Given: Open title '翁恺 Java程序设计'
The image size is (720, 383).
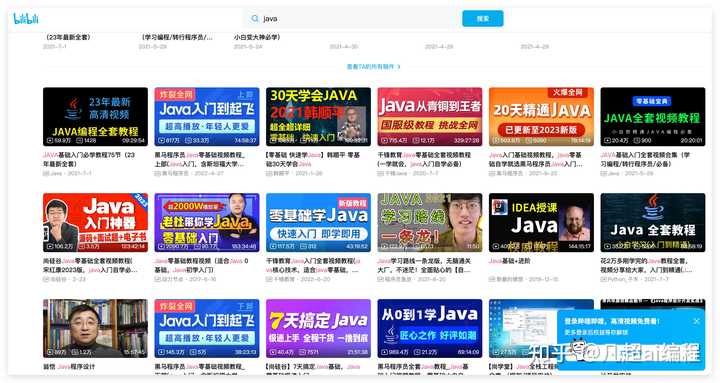Looking at the screenshot, I should point(69,367).
